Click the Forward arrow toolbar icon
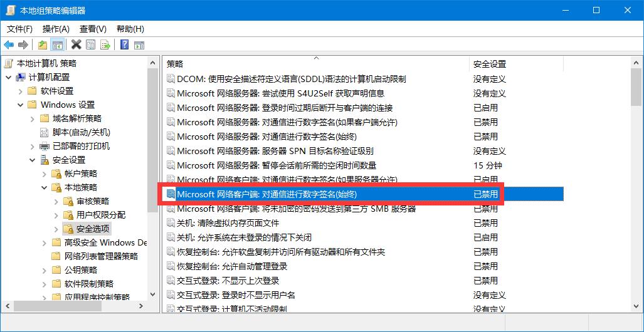This screenshot has height=332, width=644. (23, 44)
